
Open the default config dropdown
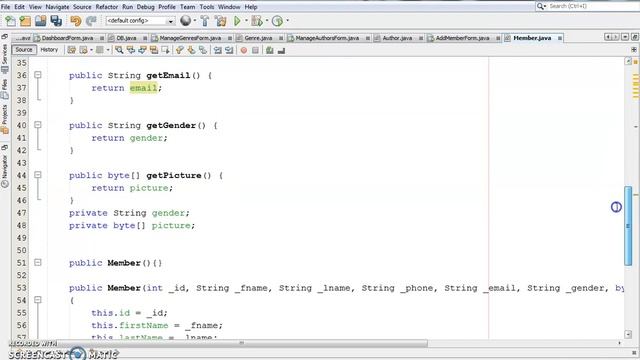coord(140,20)
